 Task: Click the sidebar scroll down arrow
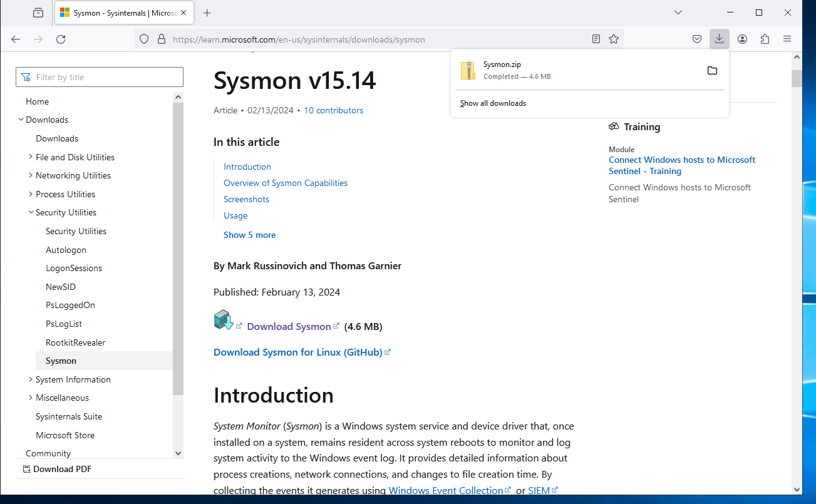[x=178, y=453]
